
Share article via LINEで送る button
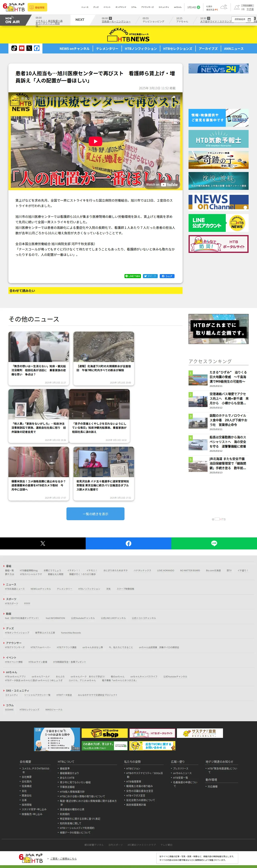coord(133,276)
